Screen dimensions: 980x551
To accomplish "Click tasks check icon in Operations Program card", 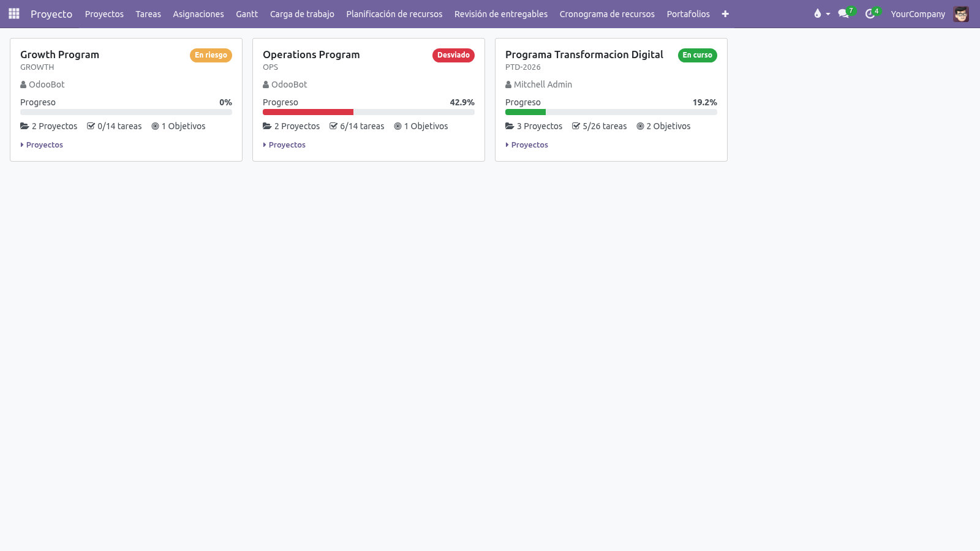I will pos(333,126).
